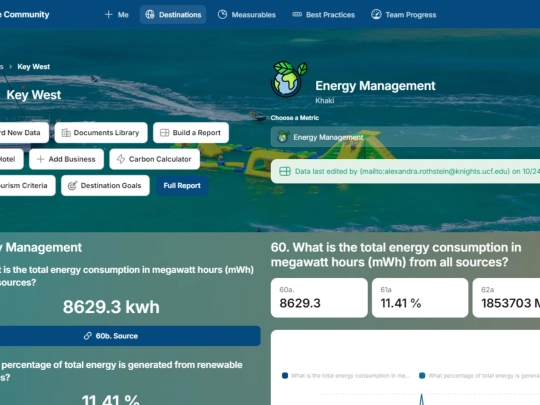Go to Best Practices
The image size is (540, 405).
click(323, 14)
